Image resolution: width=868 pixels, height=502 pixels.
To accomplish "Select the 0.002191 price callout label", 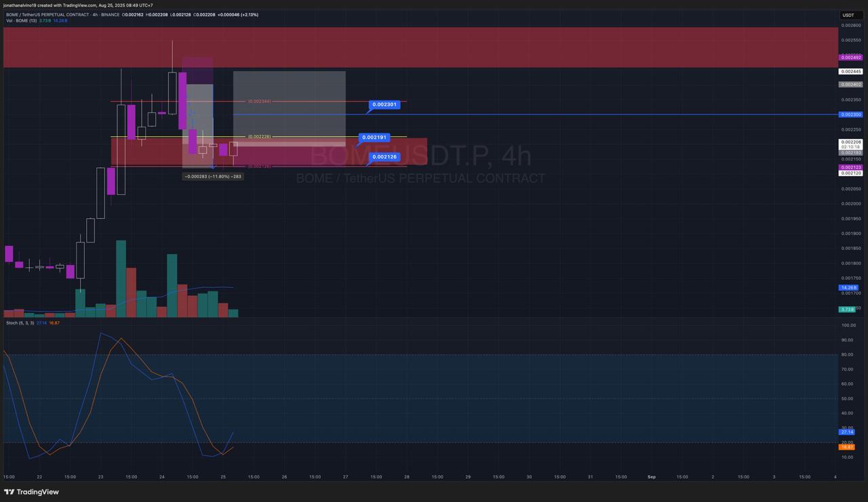I will [x=374, y=138].
